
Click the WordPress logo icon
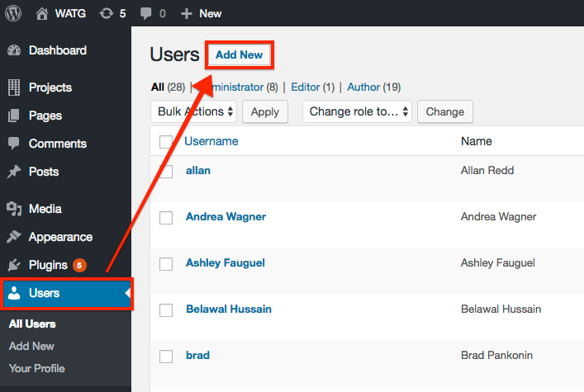16,13
